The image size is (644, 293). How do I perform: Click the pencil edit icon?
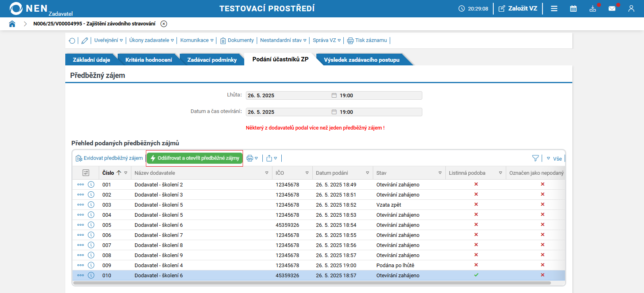[x=85, y=40]
